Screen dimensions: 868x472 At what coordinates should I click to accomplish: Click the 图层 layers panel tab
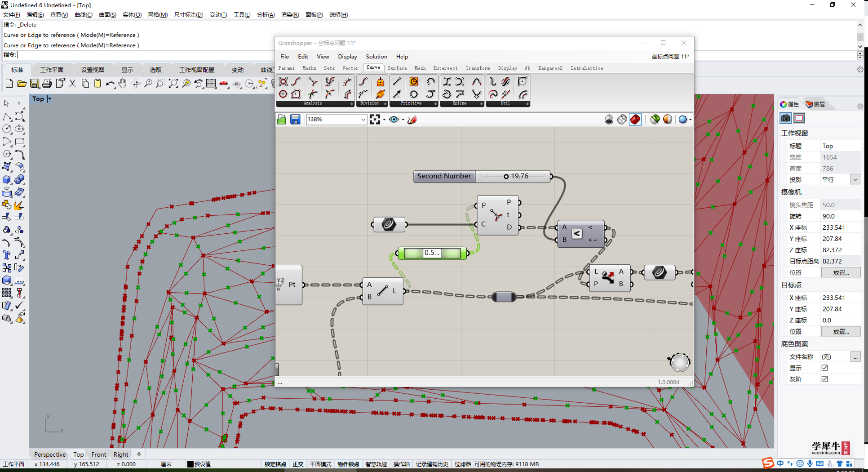(x=815, y=104)
